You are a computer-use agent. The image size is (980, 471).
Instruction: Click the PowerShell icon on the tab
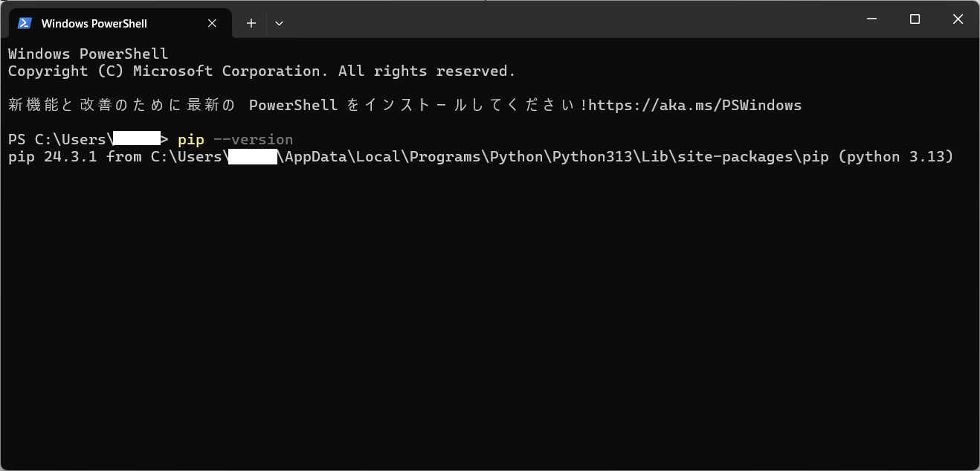tap(25, 23)
